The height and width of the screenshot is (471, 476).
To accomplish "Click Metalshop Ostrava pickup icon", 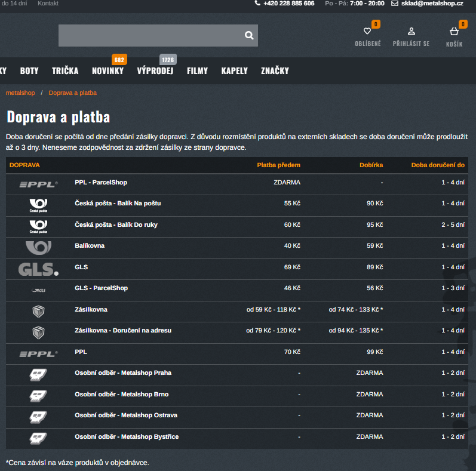I will pos(38,417).
